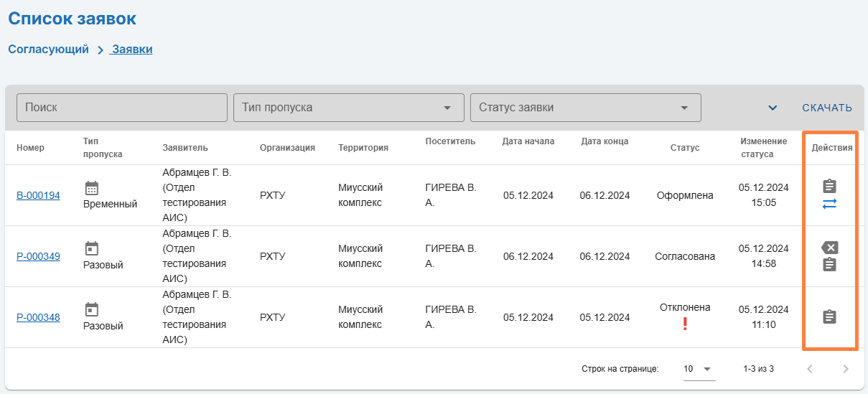Open request link P-000348
The height and width of the screenshot is (394, 868).
coord(38,317)
